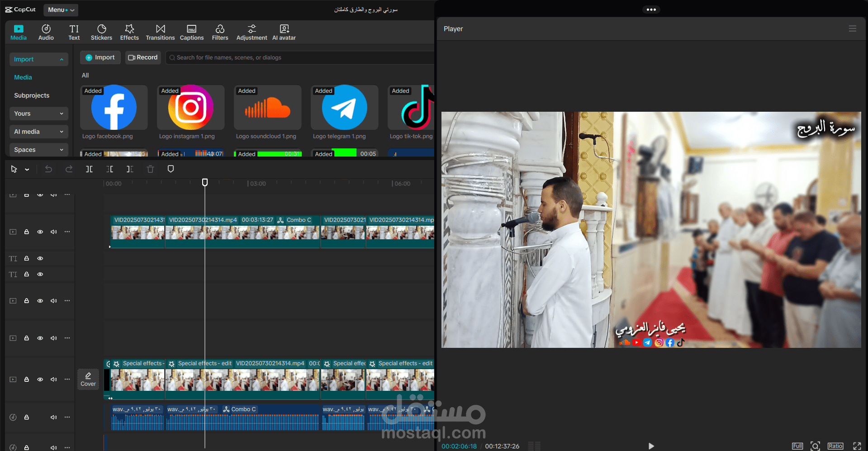The width and height of the screenshot is (868, 451).
Task: Click the three-dot handle above Player
Action: 651,9
